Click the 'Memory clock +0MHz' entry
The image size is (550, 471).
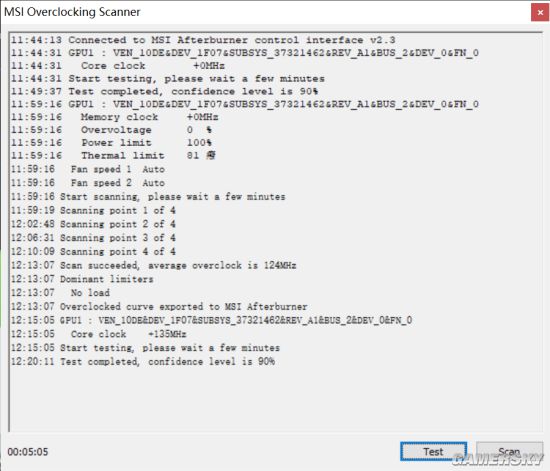(x=115, y=117)
